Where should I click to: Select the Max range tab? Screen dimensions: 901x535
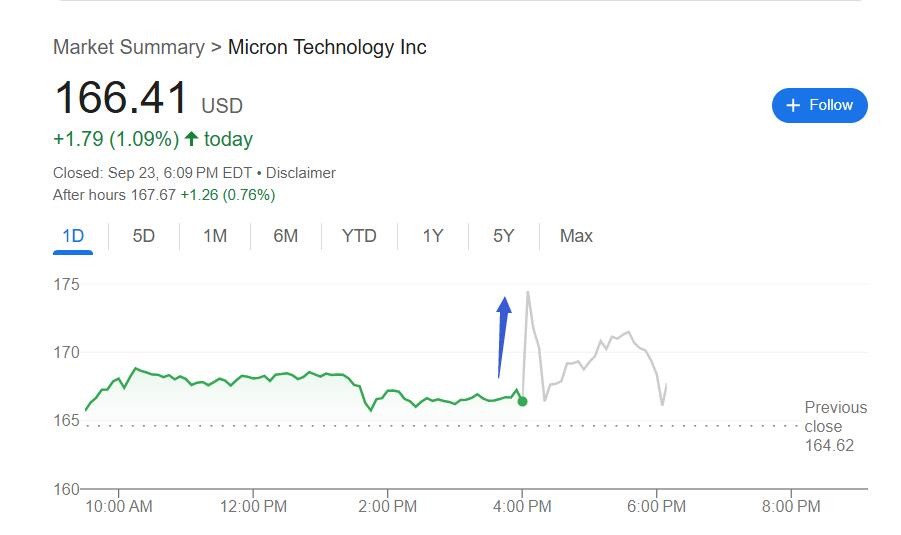click(x=576, y=236)
